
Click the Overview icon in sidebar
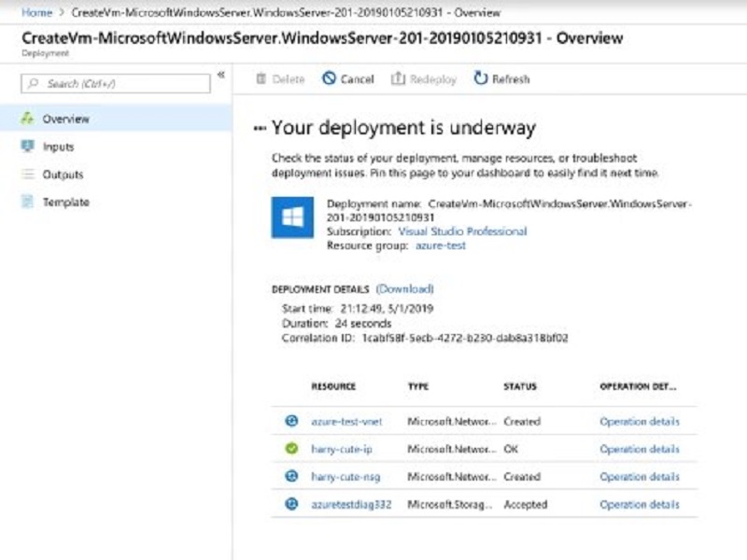tap(28, 119)
